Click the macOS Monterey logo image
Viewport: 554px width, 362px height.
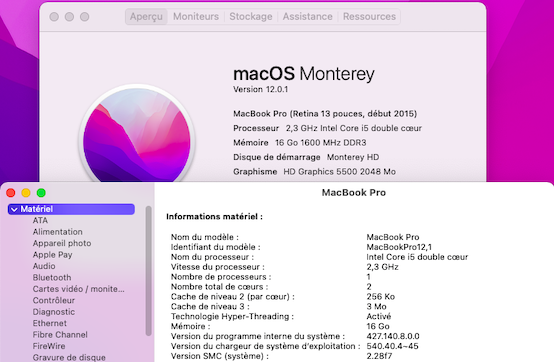tap(137, 134)
